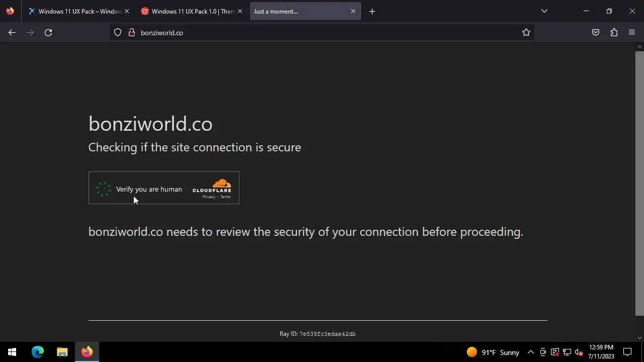Click the Ray ID value text
644x362 pixels.
pos(328,334)
